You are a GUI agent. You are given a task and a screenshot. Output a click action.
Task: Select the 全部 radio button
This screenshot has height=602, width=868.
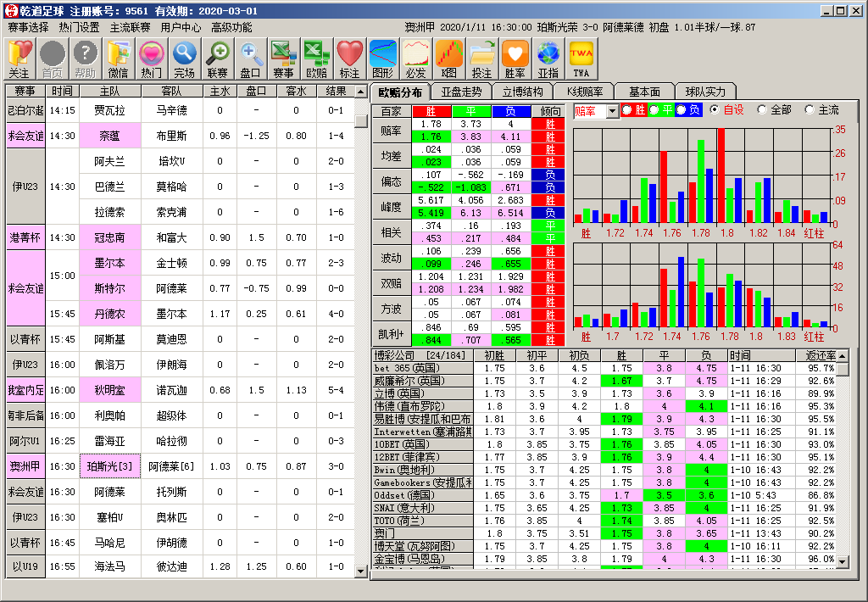pyautogui.click(x=775, y=110)
